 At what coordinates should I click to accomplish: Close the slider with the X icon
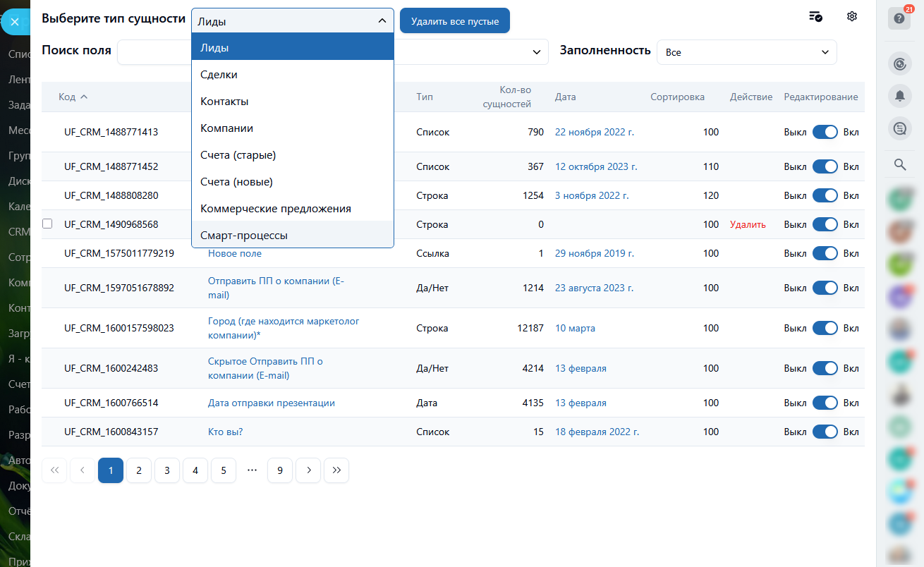pos(15,22)
